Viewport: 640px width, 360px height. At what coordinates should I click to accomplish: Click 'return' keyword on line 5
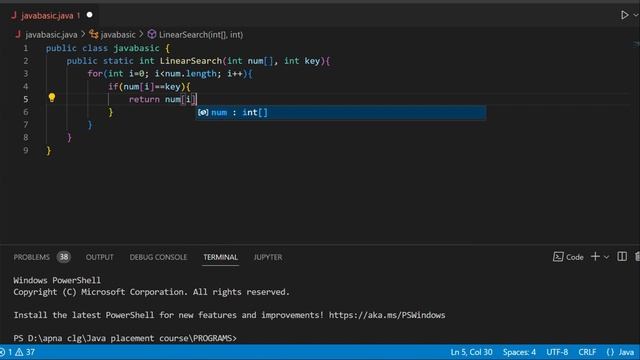[x=144, y=99]
